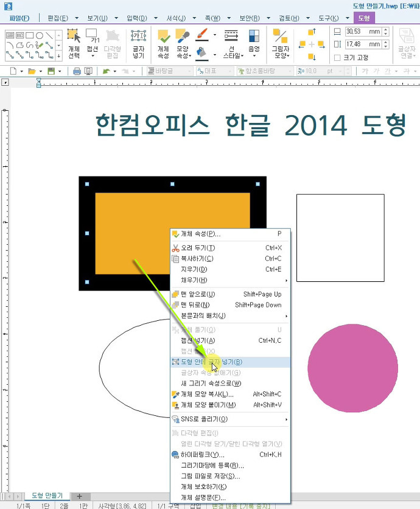
Task: Click the new document icon
Action: (x=13, y=71)
